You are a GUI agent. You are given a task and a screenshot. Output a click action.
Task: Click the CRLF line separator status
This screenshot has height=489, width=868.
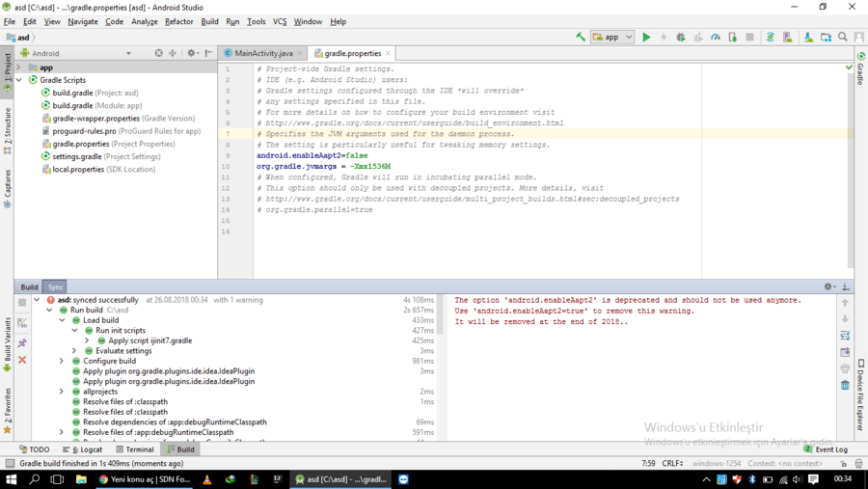[672, 464]
